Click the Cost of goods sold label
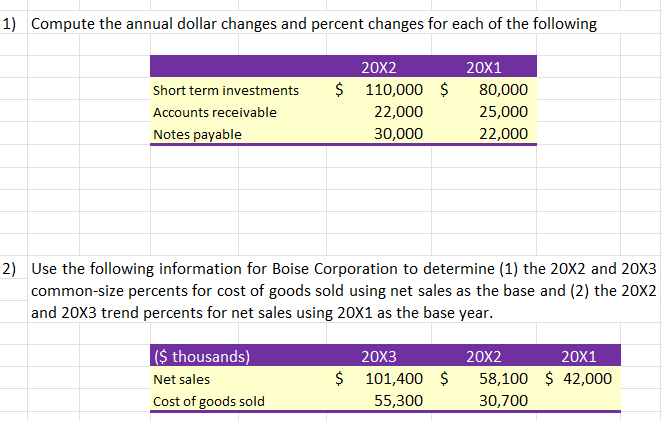Screen dimensions: 662x421 pos(208,400)
